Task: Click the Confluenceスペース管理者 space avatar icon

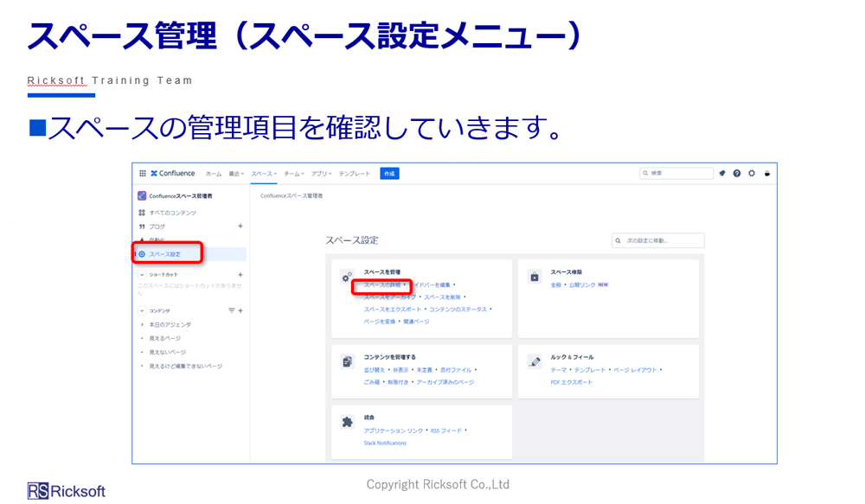Action: pyautogui.click(x=142, y=195)
